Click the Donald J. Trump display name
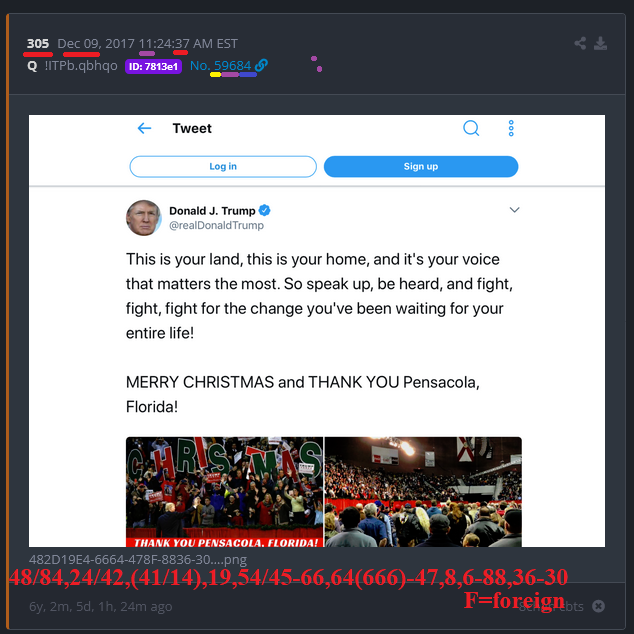 (x=212, y=211)
